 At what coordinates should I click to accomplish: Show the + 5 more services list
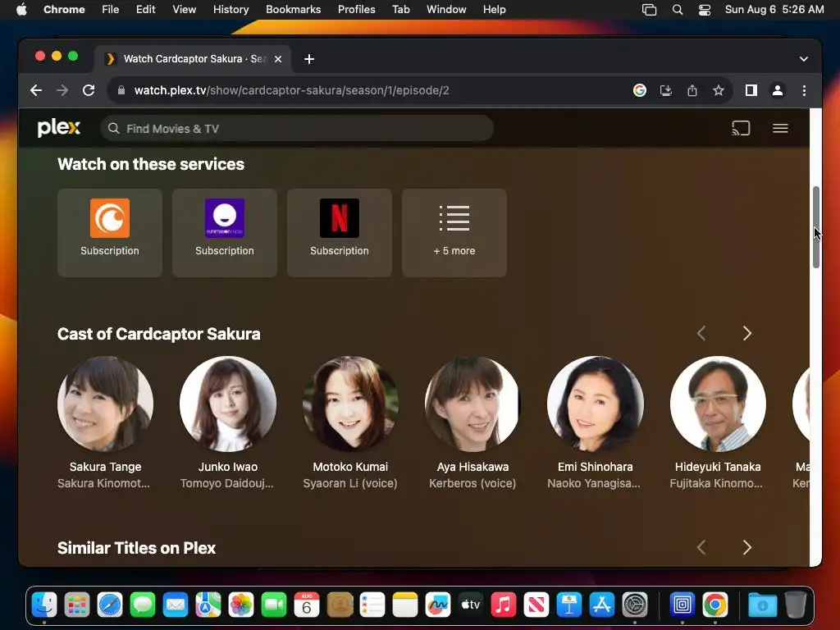pos(454,232)
